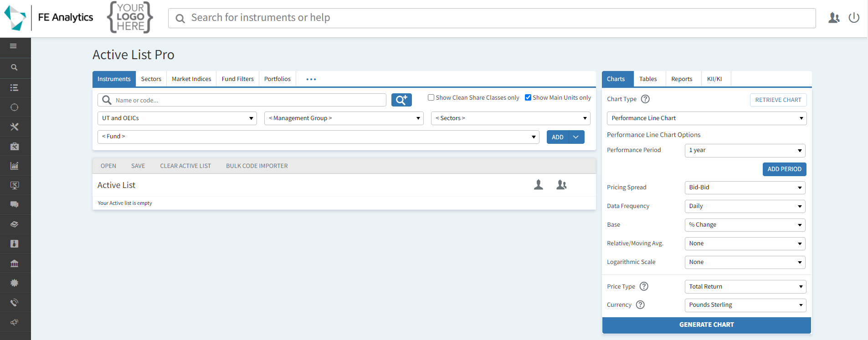The height and width of the screenshot is (340, 868).
Task: Click the user accounts icon in the header
Action: (x=834, y=18)
